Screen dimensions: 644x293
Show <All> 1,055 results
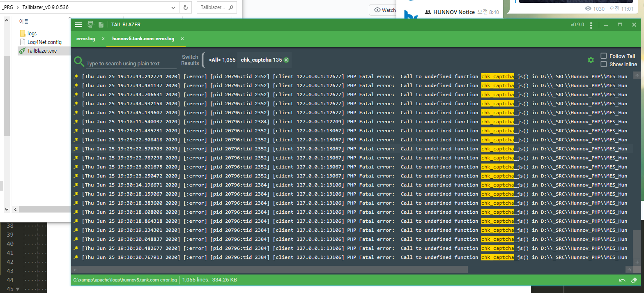pos(222,60)
